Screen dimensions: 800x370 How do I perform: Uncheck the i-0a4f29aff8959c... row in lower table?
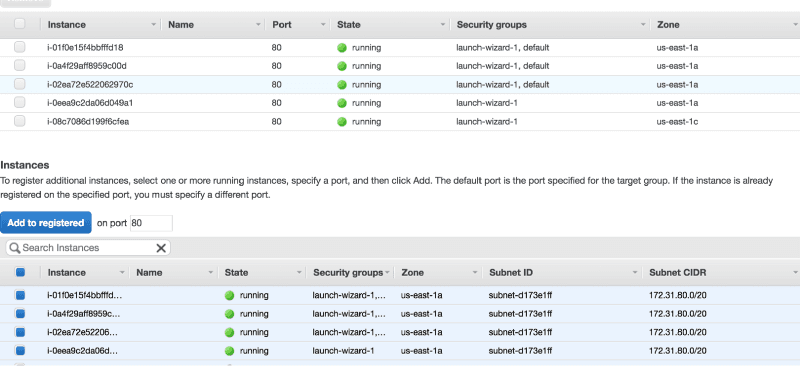20,313
